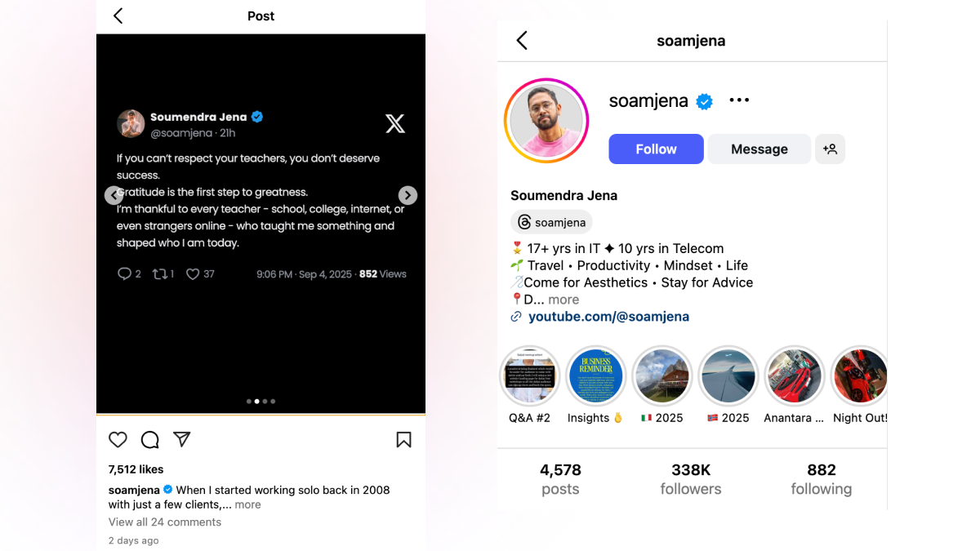980x551 pixels.
Task: Go back from Post screen
Action: [x=118, y=16]
